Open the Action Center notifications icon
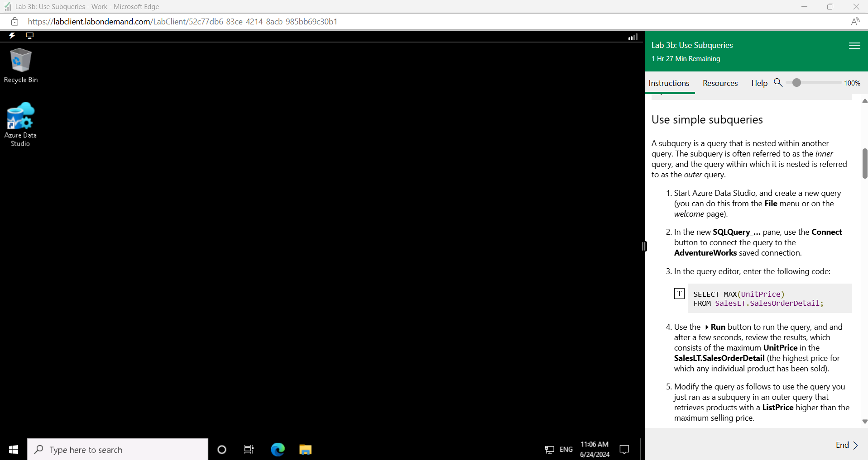 [x=624, y=450]
